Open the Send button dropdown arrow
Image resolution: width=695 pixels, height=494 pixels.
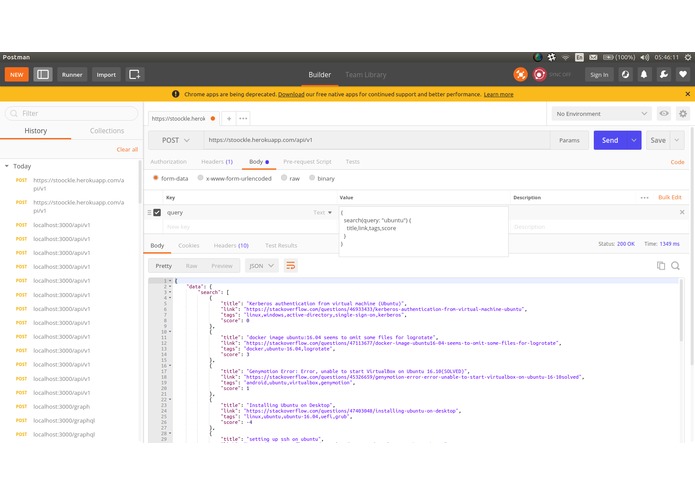[x=634, y=140]
